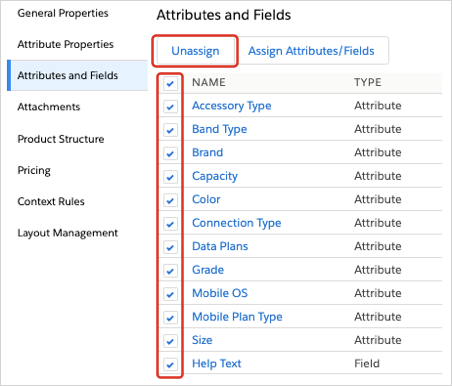
Task: Open the Help Text field link
Action: (217, 364)
